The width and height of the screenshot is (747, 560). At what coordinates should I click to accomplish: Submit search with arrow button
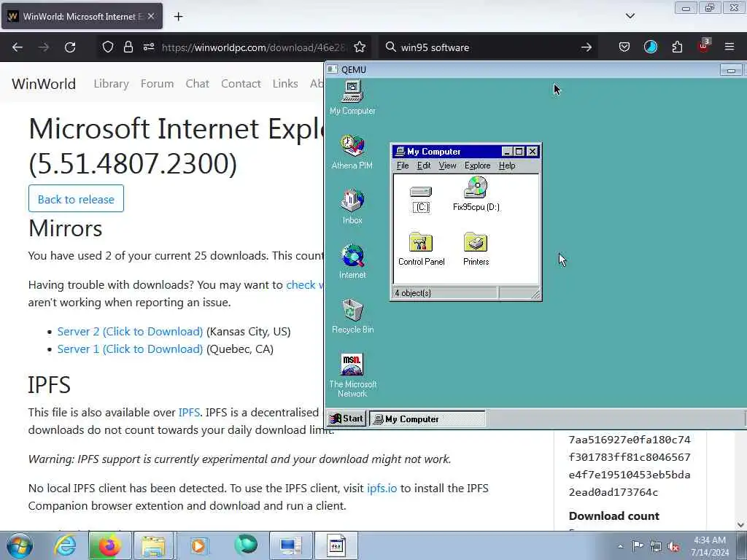coord(587,47)
